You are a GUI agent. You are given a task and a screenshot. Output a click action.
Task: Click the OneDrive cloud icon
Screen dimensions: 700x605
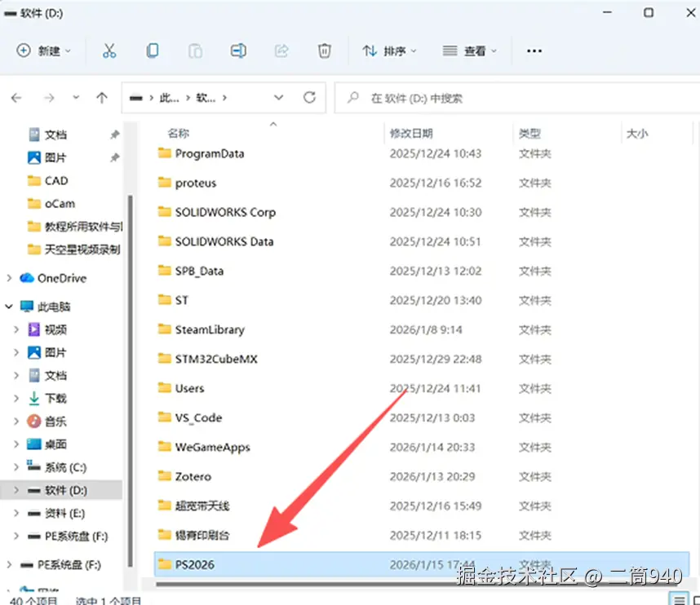[x=27, y=278]
